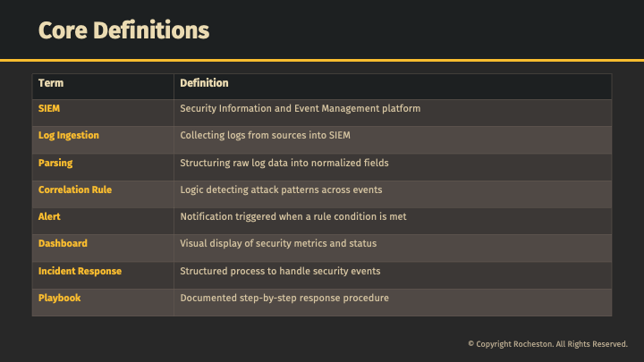
Task: Select the Correlation Rule term
Action: click(75, 189)
